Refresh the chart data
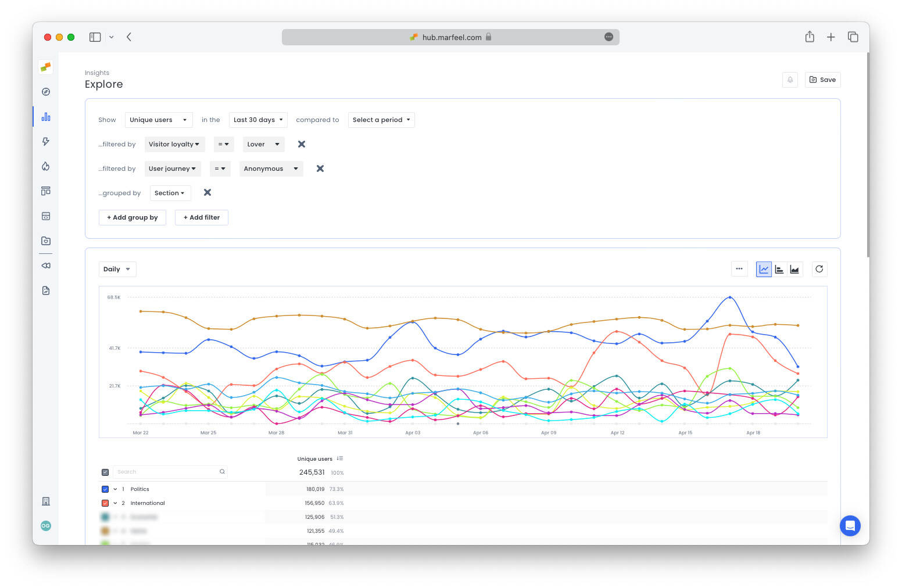 pos(819,269)
